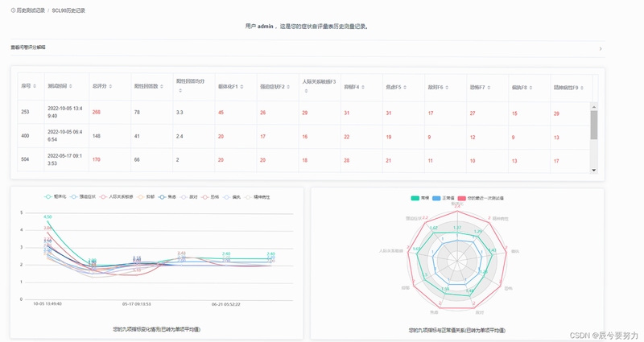Select total score 268 in row 253
The height and width of the screenshot is (342, 644).
[97, 112]
